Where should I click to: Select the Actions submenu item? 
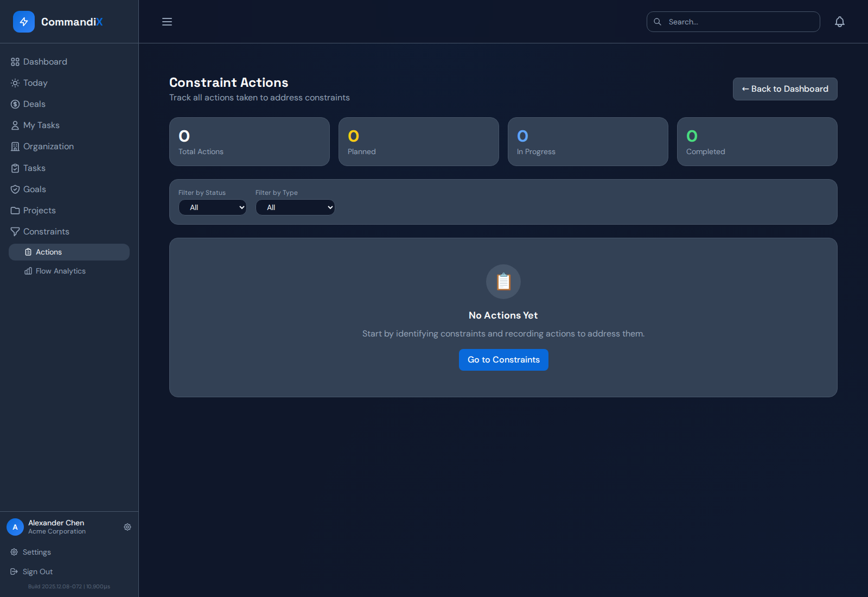pos(69,252)
